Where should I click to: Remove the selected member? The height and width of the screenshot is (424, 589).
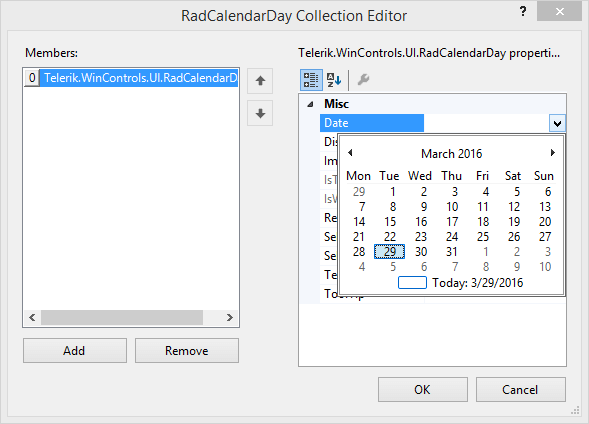[x=187, y=350]
